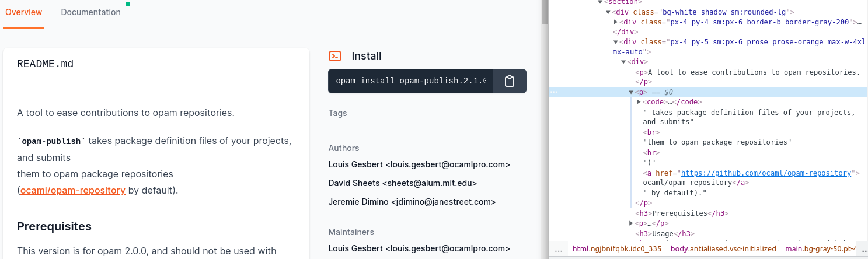Switch to the Documentation tab
This screenshot has width=868, height=259.
[x=90, y=12]
